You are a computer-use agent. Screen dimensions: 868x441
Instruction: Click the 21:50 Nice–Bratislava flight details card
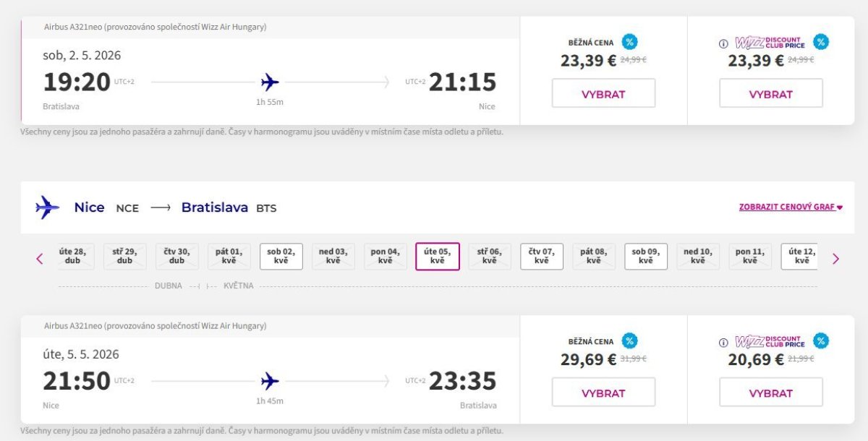(x=269, y=380)
